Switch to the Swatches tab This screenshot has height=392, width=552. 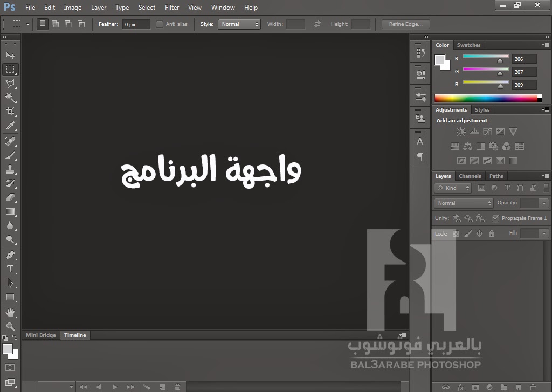tap(468, 45)
